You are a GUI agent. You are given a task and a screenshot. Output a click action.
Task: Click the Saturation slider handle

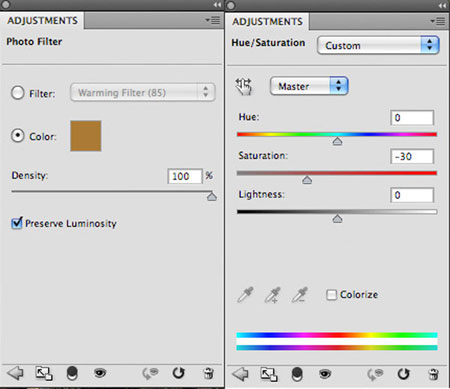(307, 180)
